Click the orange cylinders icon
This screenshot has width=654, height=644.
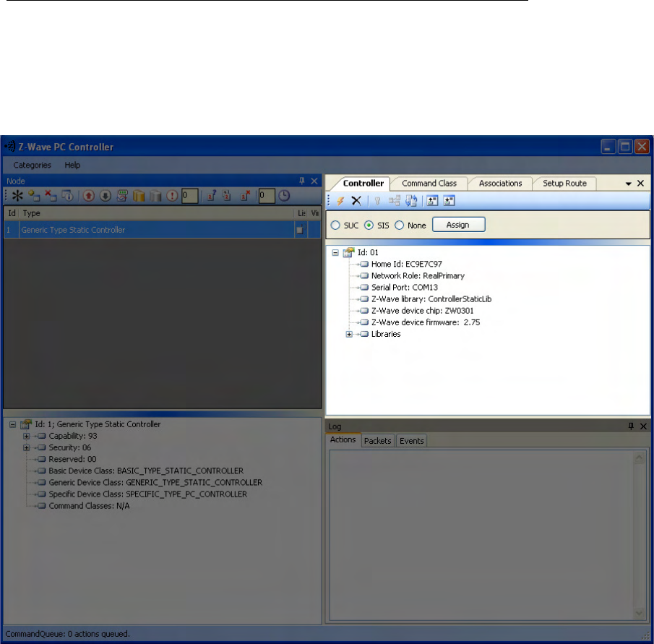[x=139, y=196]
